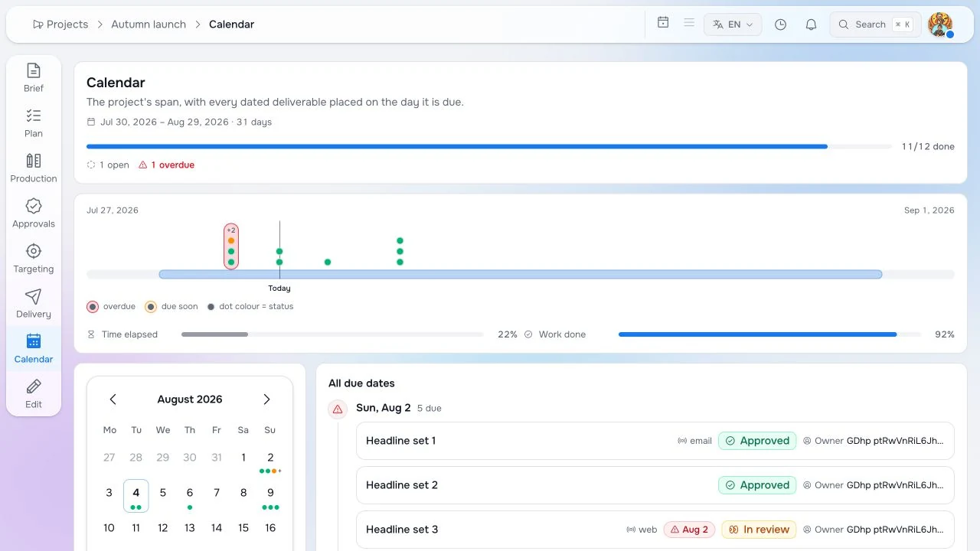Open notifications bell

click(811, 24)
